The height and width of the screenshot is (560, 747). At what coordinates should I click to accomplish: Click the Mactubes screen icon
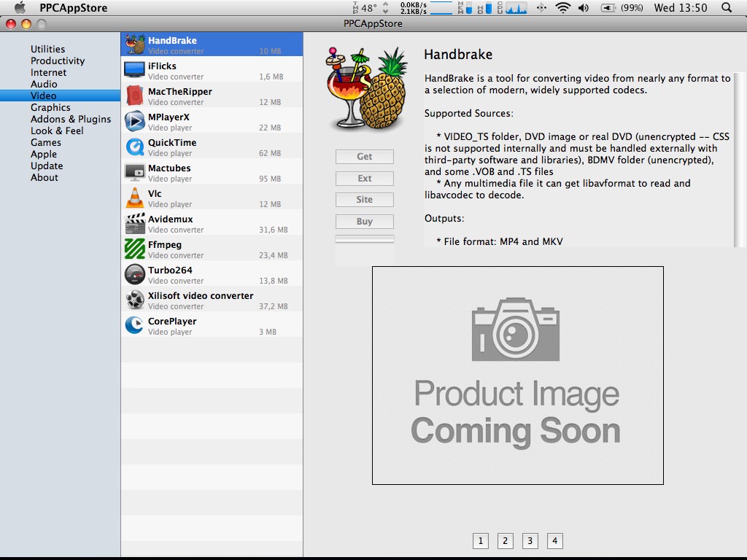[x=135, y=172]
